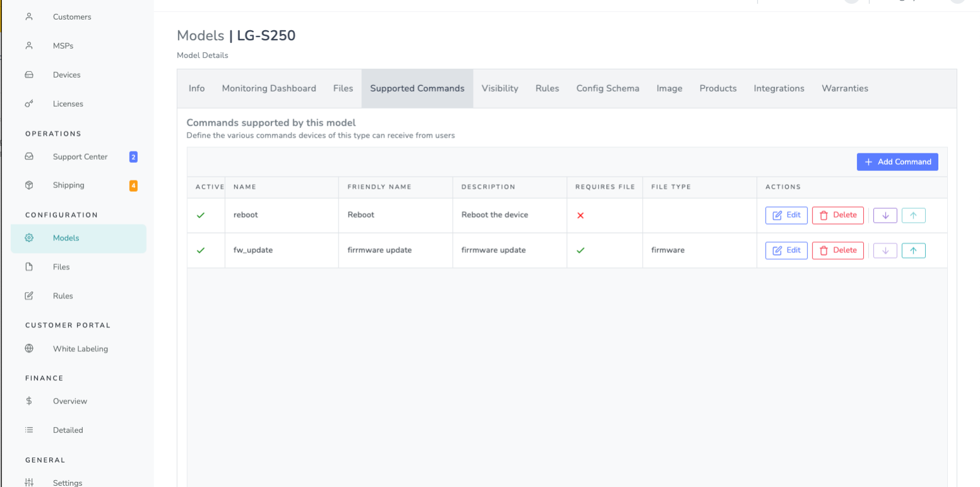
Task: Open Finance Detailed list entry
Action: (29, 430)
